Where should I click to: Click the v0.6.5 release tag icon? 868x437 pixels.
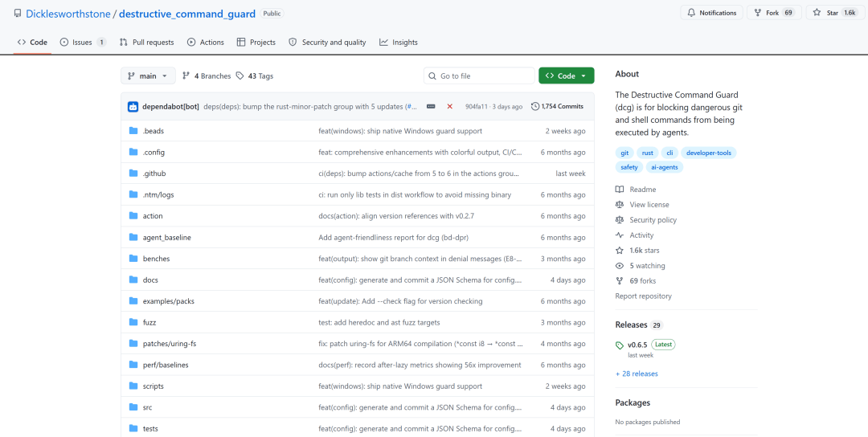620,345
